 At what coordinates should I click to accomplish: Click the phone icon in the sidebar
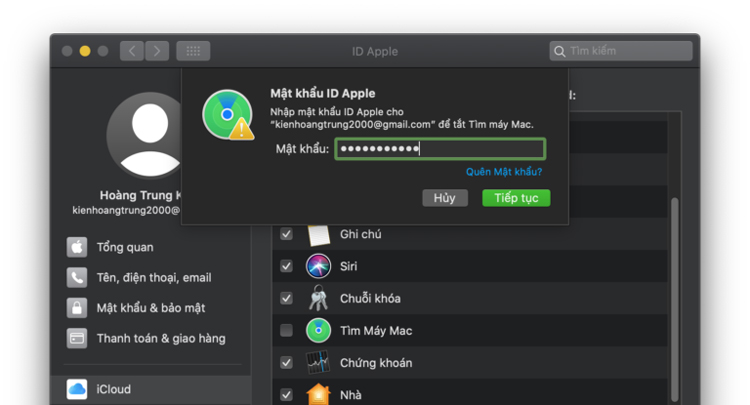[77, 278]
